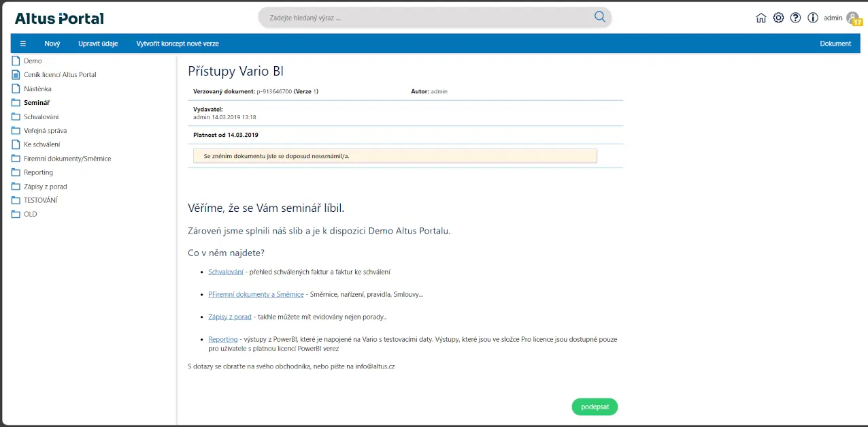Viewport: 868px width, 427px height.
Task: Open help with the question mark icon
Action: coord(795,18)
